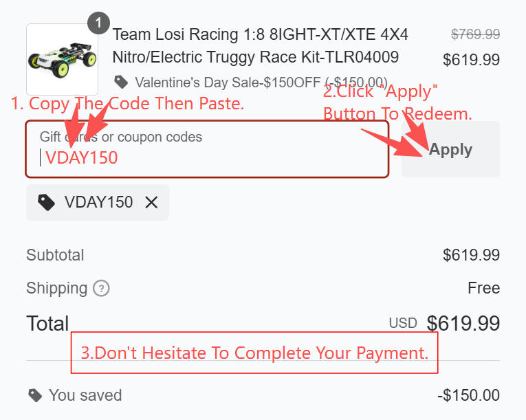The image size is (526, 420).
Task: Remove the VDAY150 coupon with the X
Action: (151, 202)
